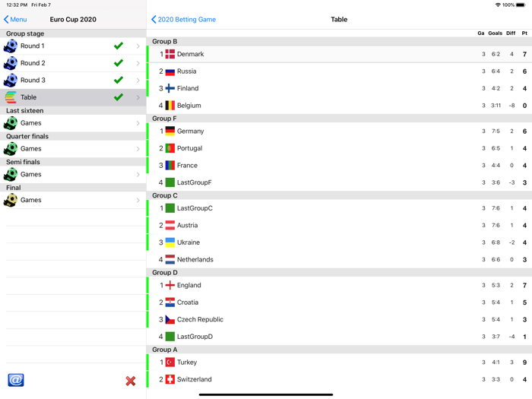Open Semi finals Games chevron

[138, 174]
